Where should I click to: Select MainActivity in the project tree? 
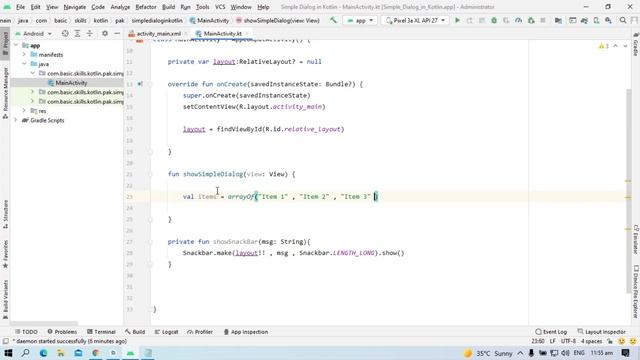point(71,83)
